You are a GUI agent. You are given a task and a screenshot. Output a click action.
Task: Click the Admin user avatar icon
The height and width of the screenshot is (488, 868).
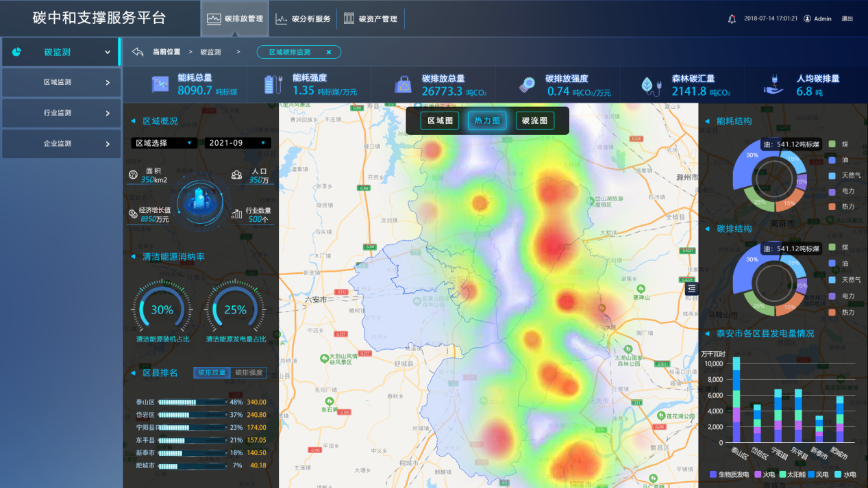coord(807,19)
